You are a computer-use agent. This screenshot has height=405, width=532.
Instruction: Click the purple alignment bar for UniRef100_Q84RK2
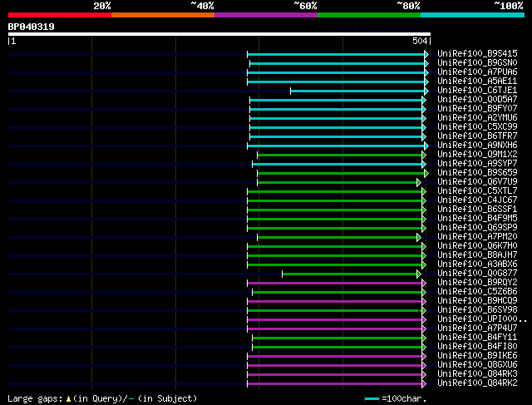pos(334,384)
